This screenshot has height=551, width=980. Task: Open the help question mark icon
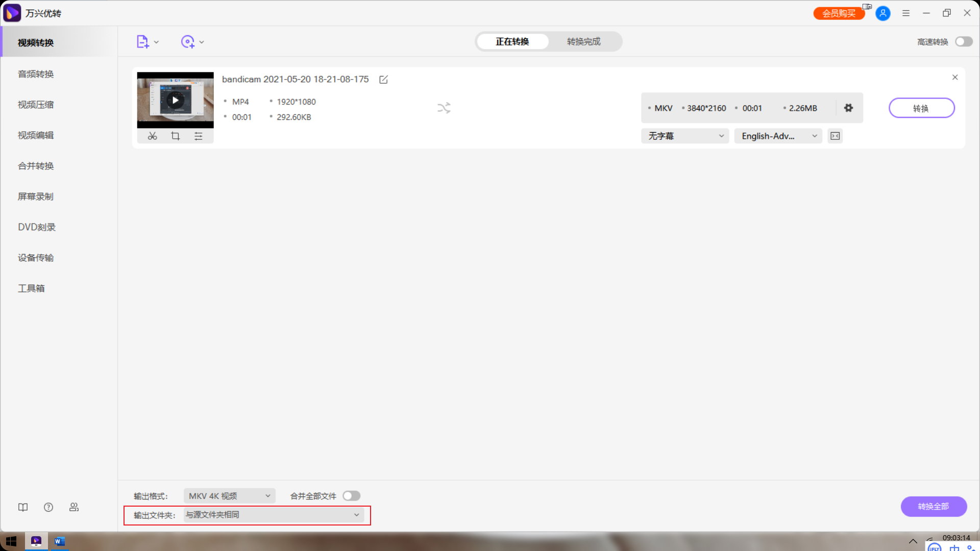[x=48, y=507]
